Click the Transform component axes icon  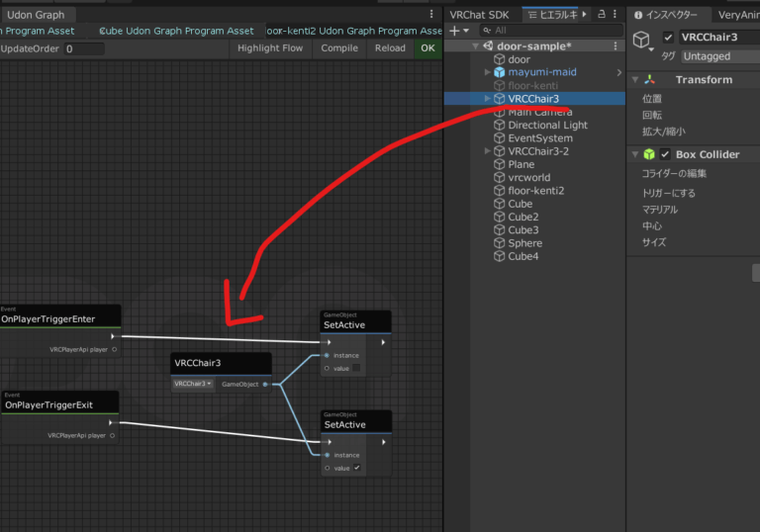click(649, 80)
